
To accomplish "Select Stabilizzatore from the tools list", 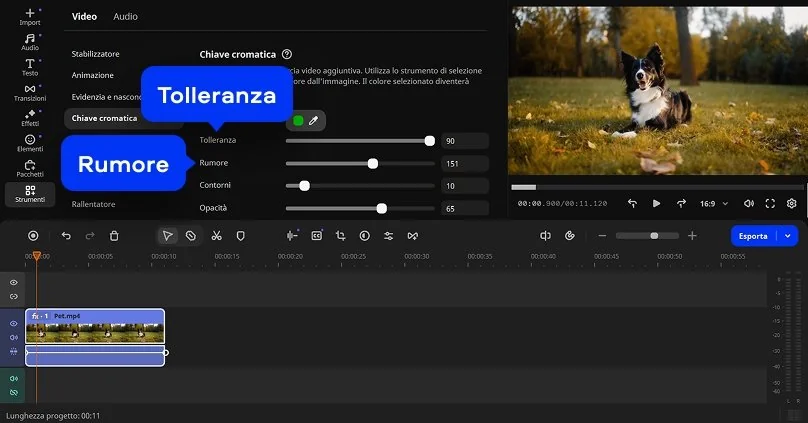I will [x=96, y=53].
